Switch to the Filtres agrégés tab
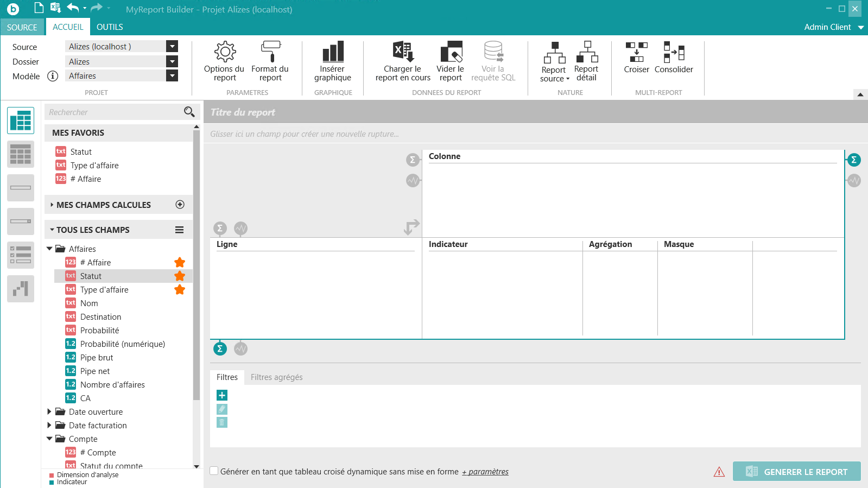Screen dimensions: 868x488 [x=276, y=377]
